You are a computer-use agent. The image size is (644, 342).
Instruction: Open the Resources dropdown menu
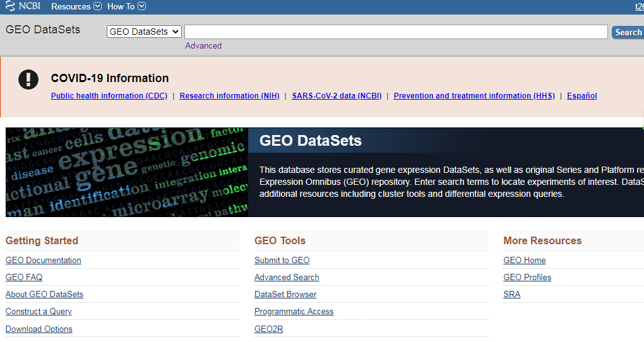76,6
